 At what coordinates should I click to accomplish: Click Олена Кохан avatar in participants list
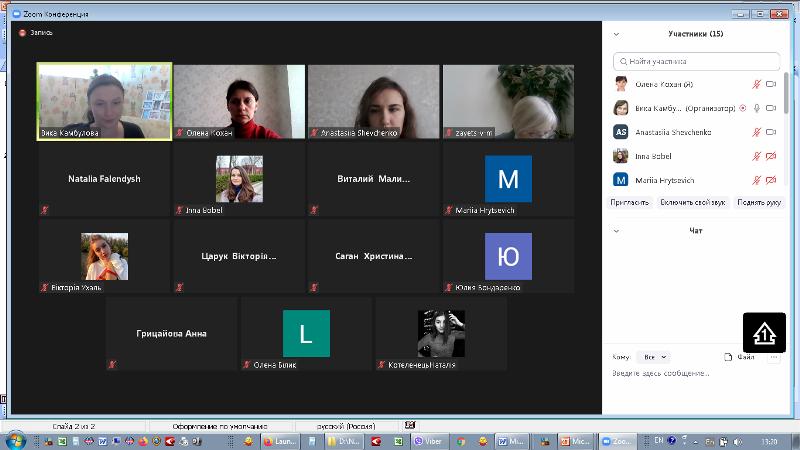pos(621,84)
